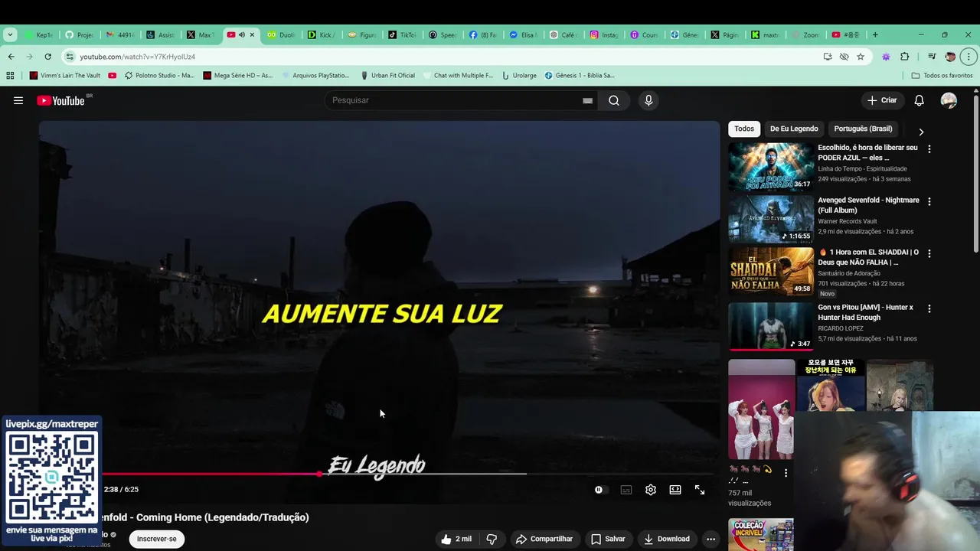Switch to the Instagram tab
Viewport: 980px width, 551px height.
coord(604,34)
